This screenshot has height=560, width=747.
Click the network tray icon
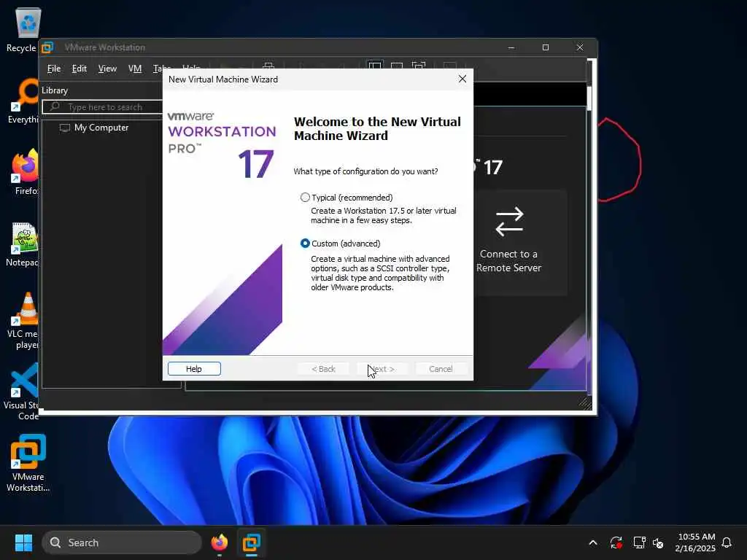639,542
